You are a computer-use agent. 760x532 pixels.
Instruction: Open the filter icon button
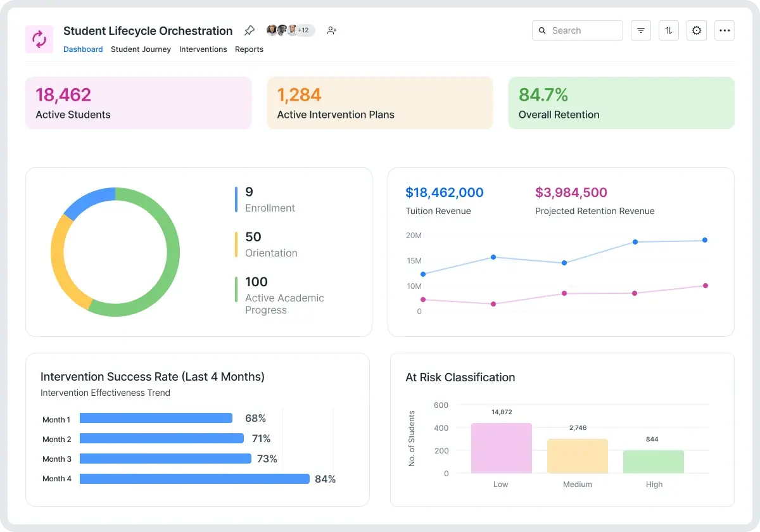(640, 30)
